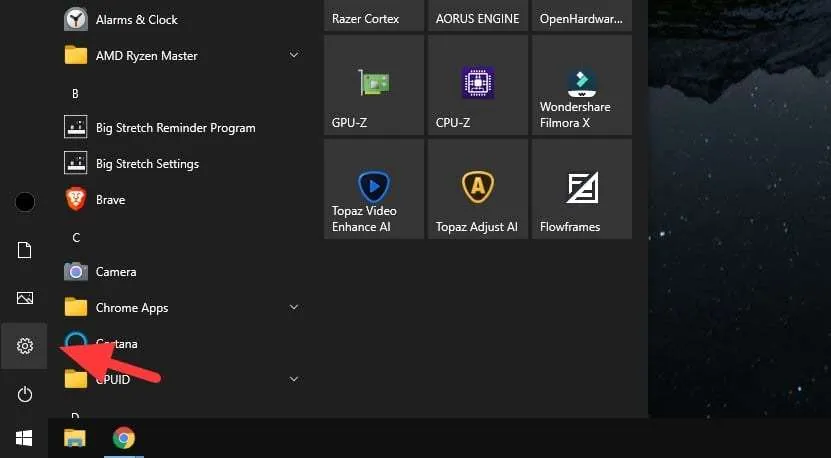
Task: Click the letter C section header
Action: tap(76, 237)
